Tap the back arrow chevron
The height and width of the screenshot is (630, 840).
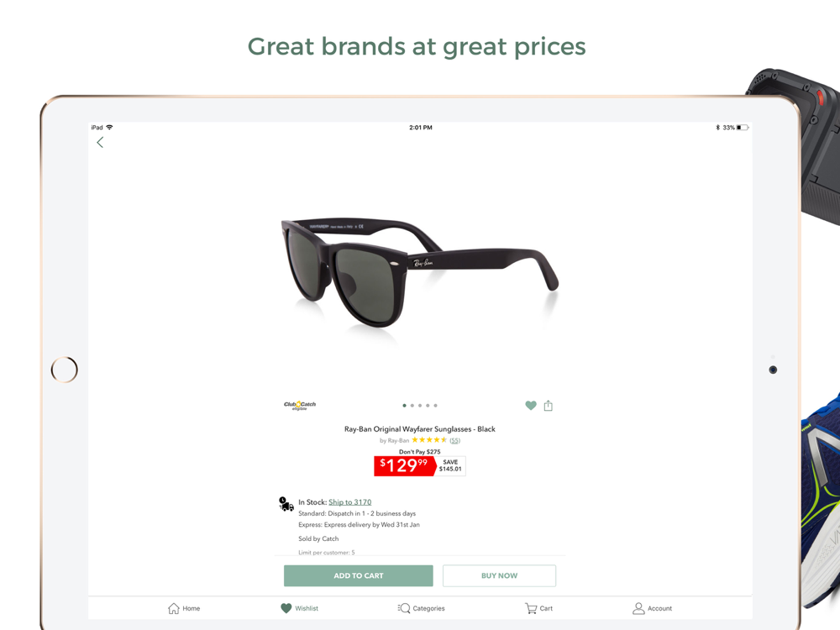pos(100,142)
